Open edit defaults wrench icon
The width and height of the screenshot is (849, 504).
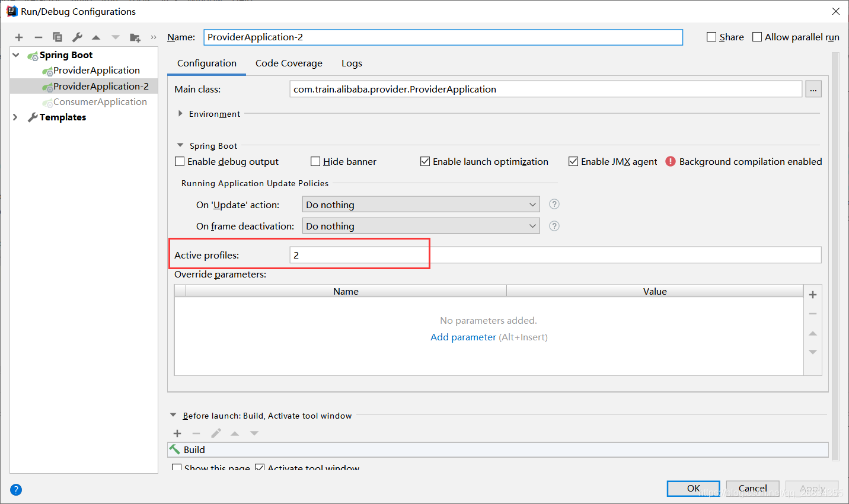click(x=77, y=37)
